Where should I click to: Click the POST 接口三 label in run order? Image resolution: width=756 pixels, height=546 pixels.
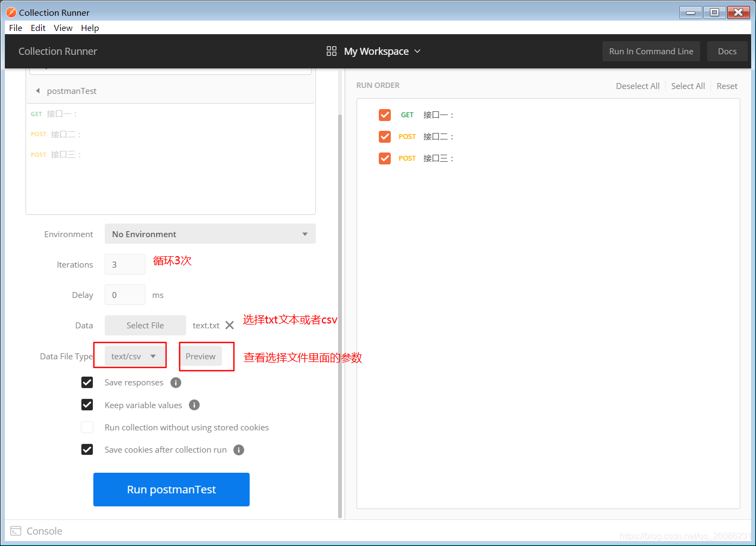439,158
